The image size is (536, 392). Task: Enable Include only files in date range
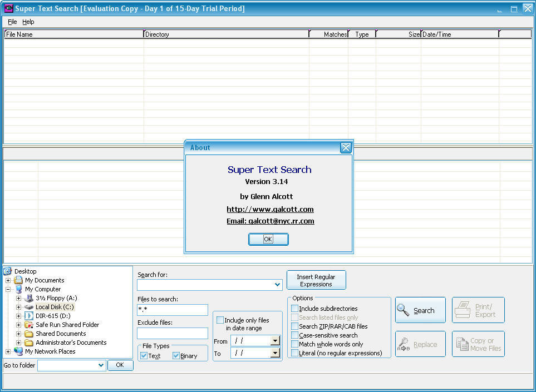pyautogui.click(x=220, y=320)
